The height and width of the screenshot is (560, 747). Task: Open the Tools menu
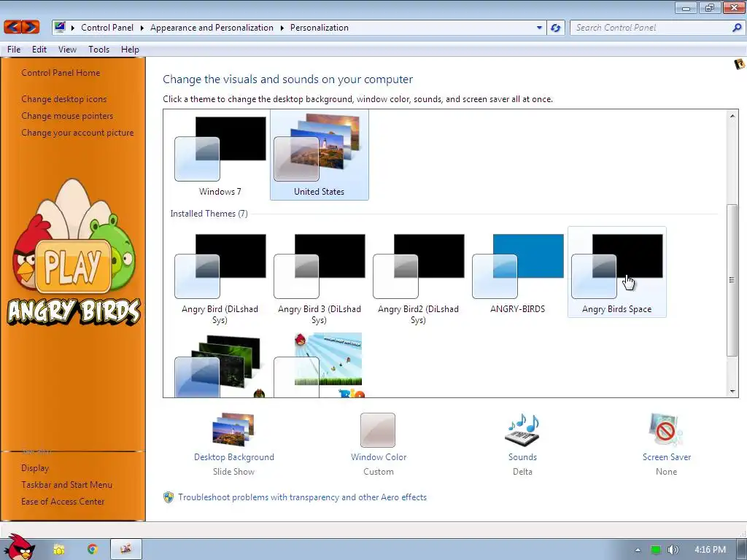pos(98,50)
